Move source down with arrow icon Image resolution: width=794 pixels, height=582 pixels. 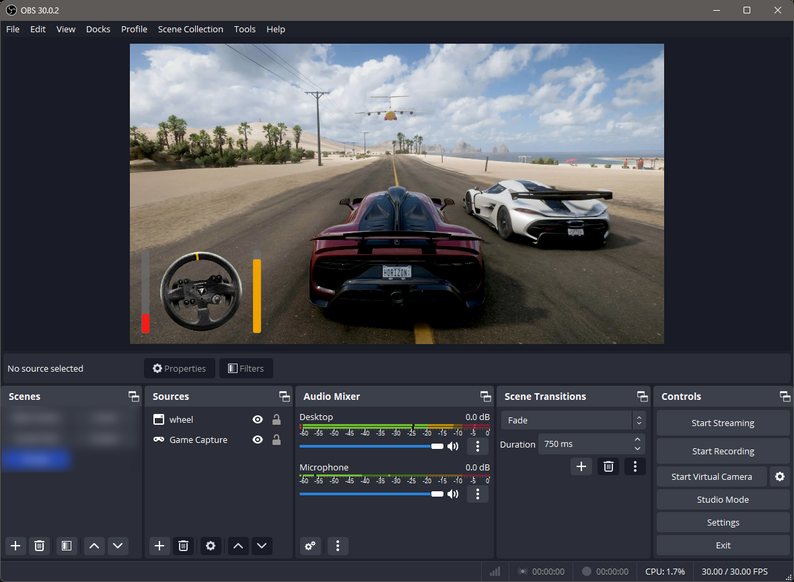point(262,546)
